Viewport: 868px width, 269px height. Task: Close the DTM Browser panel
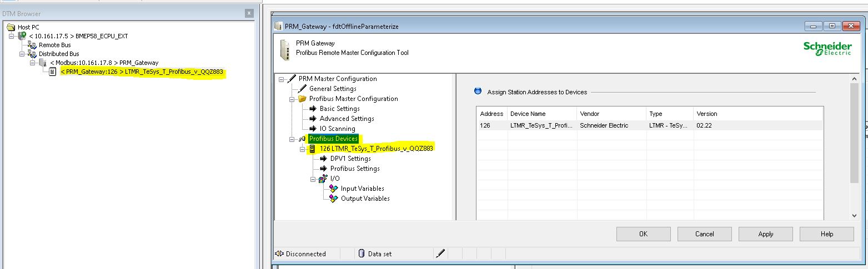click(249, 13)
